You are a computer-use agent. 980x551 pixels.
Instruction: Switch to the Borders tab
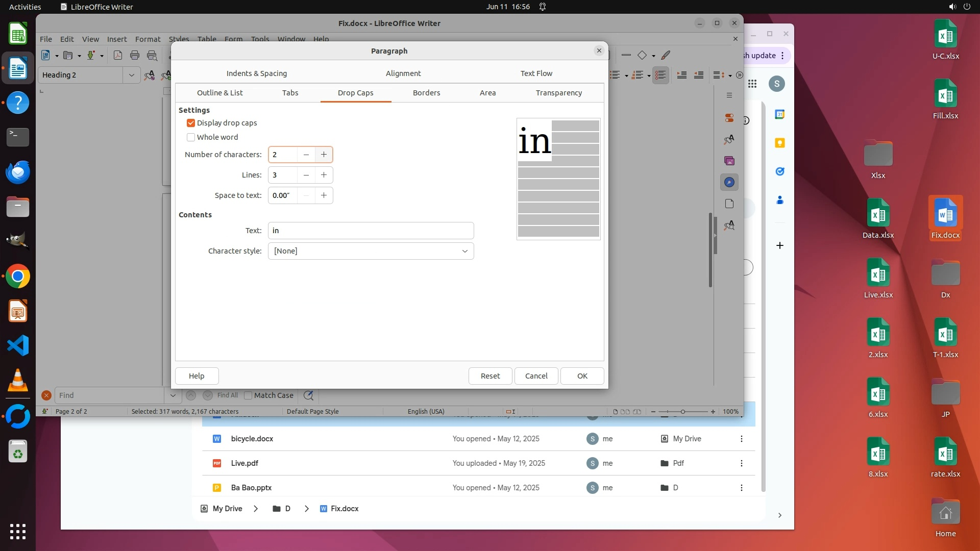[x=426, y=93]
